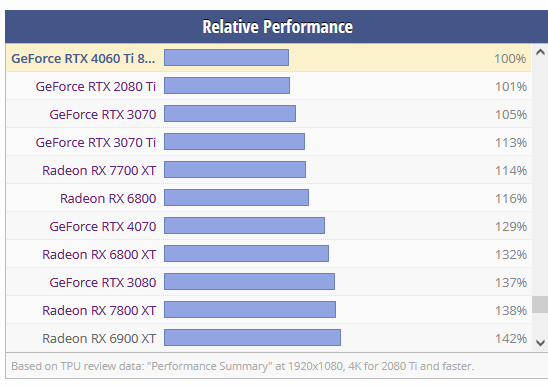This screenshot has height=385, width=548.
Task: Open the Radeon RX 6800 link
Action: pos(108,198)
